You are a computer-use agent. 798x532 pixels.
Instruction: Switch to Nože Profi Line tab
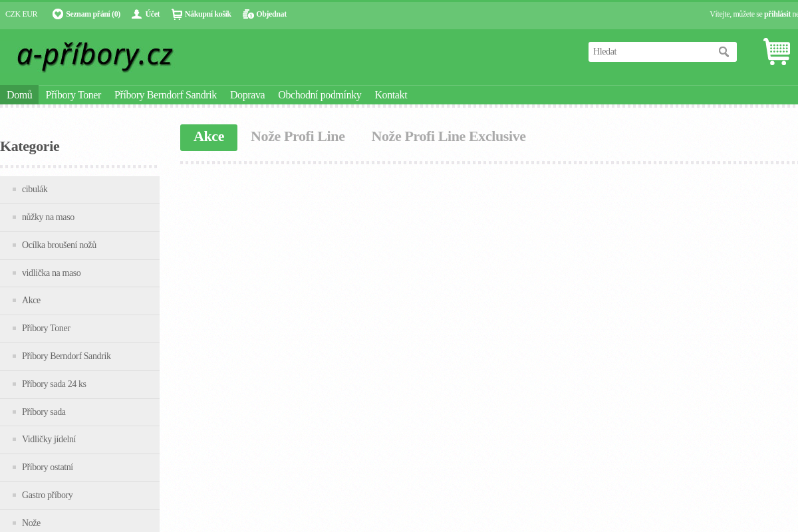coord(297,137)
